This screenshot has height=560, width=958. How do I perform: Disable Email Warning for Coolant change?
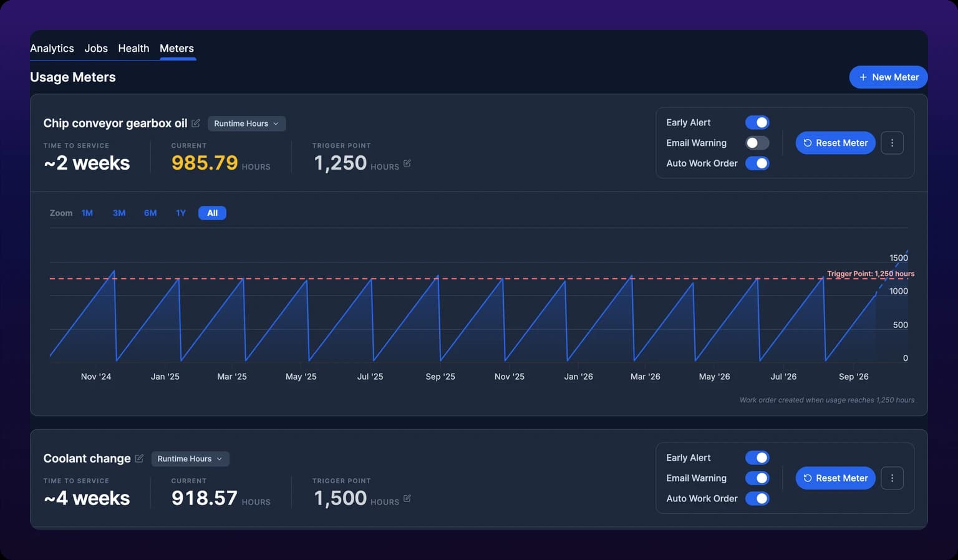click(757, 478)
